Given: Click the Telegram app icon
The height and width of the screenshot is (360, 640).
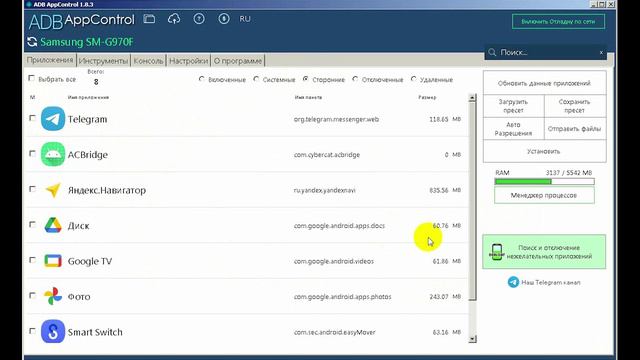Looking at the screenshot, I should pos(53,119).
